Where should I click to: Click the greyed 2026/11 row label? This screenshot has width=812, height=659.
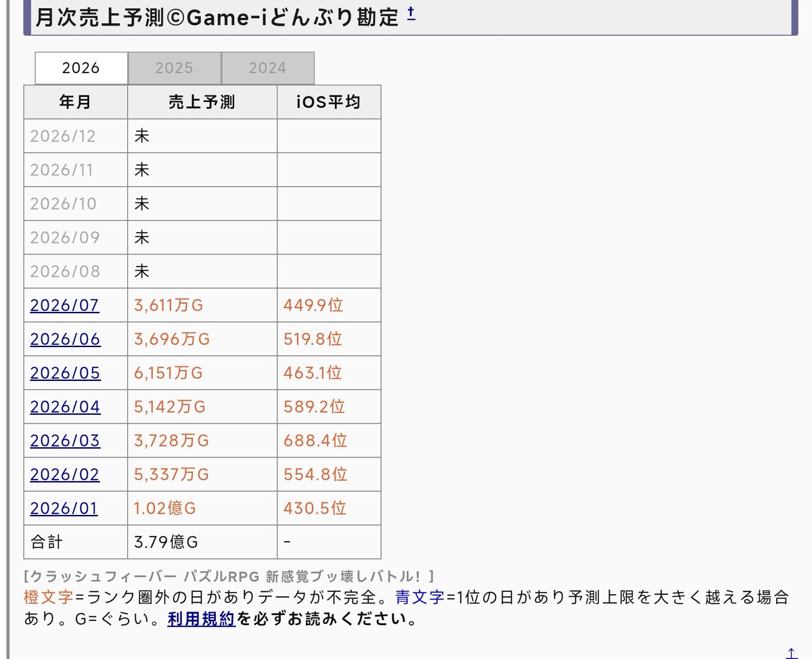(x=62, y=170)
